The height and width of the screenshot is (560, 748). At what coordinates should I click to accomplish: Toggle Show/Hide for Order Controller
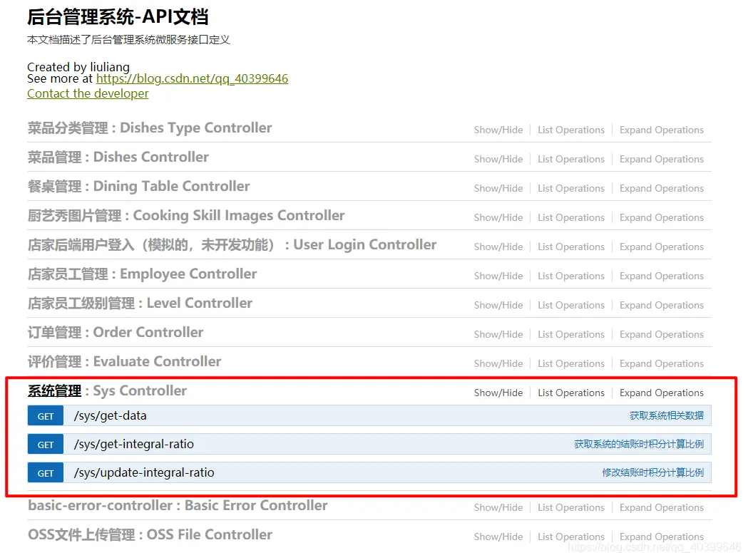[x=498, y=334]
